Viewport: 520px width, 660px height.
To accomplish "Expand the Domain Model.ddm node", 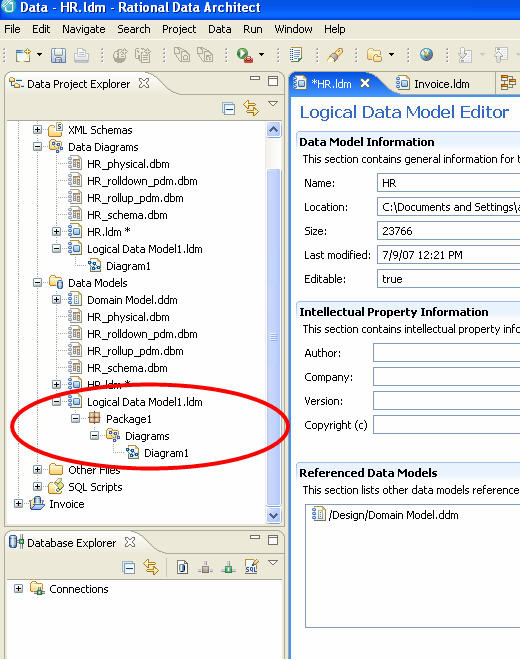I will pyautogui.click(x=56, y=300).
